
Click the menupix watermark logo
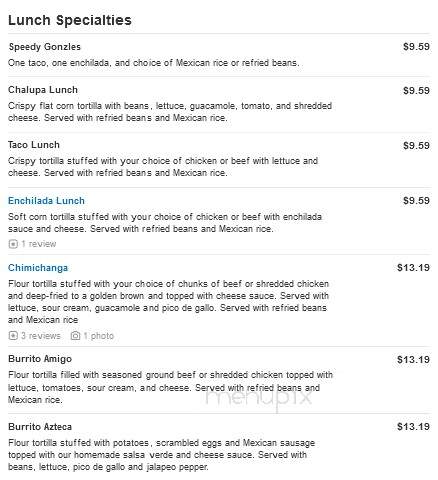pos(259,397)
